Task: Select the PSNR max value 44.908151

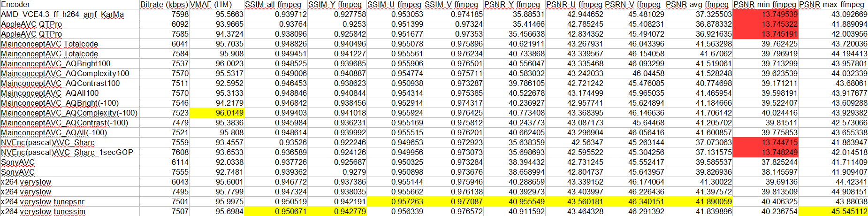Action: 833,192
